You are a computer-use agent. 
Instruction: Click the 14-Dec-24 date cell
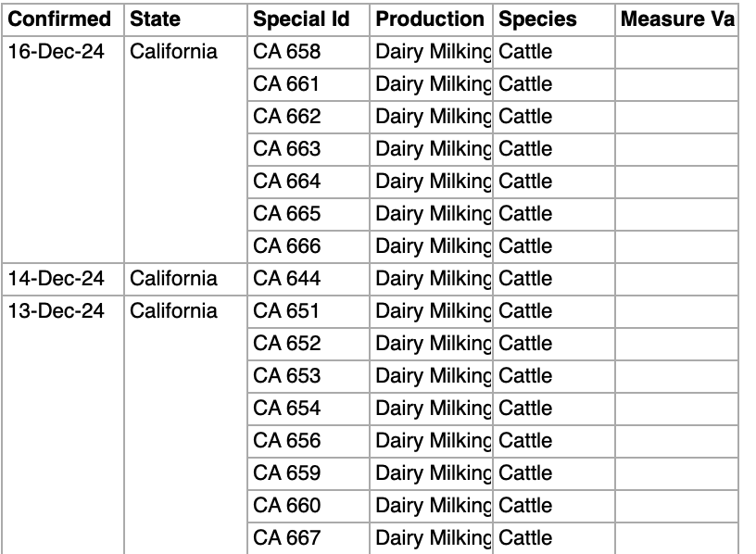coord(57,279)
